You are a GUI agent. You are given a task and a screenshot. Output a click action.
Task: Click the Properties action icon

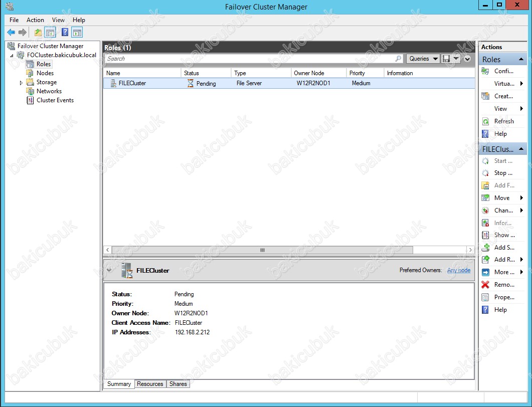click(485, 297)
